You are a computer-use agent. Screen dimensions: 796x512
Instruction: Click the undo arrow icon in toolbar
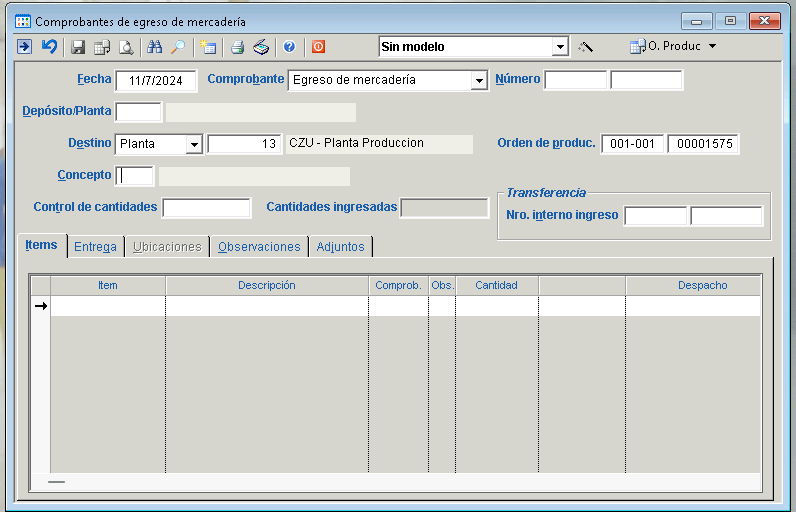(48, 47)
